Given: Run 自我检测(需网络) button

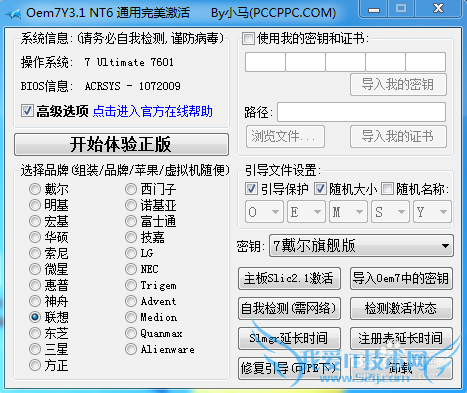Looking at the screenshot, I should click(289, 308).
